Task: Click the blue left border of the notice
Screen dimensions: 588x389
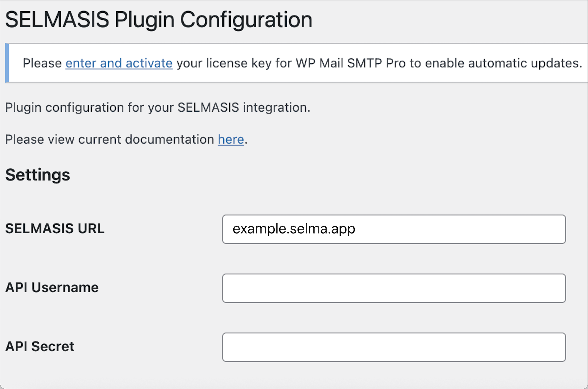Action: (x=7, y=63)
